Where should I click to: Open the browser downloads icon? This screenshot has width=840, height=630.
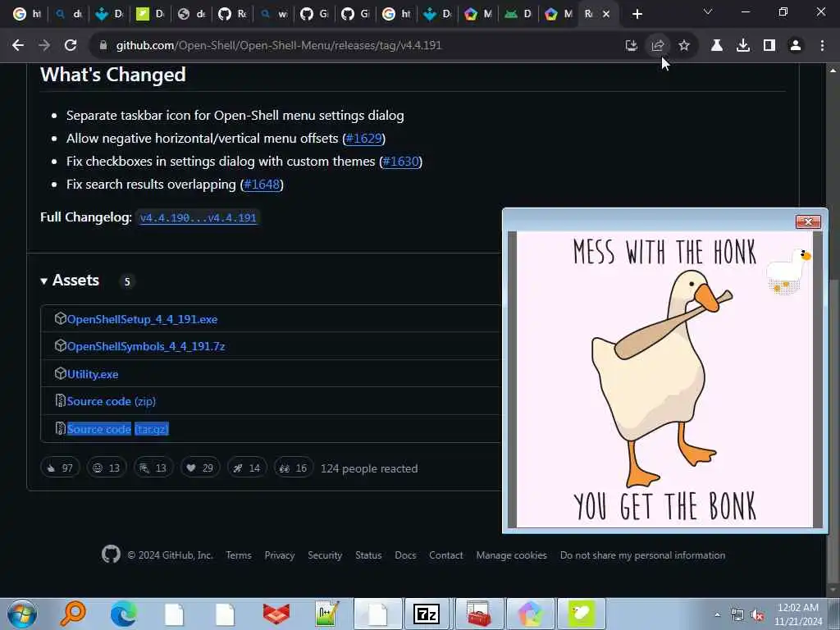[x=742, y=46]
